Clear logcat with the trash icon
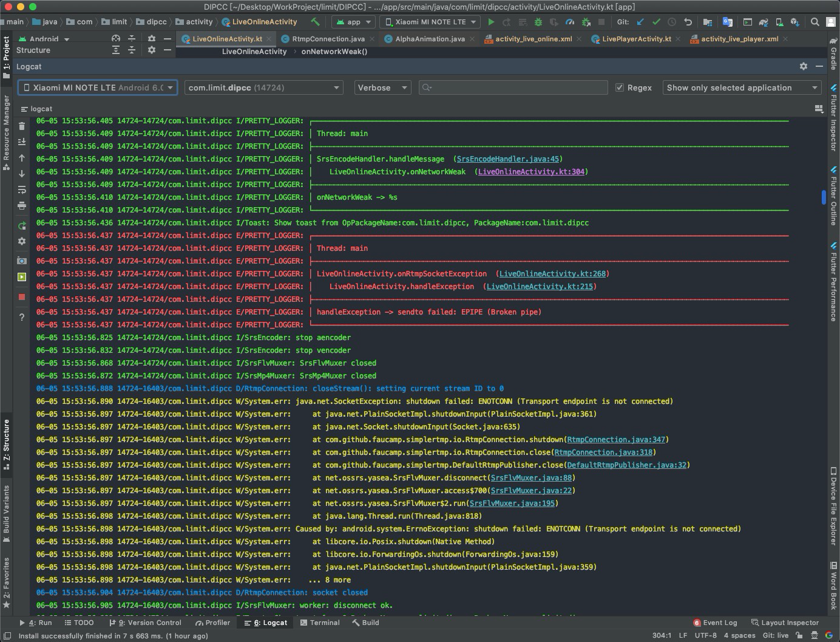The width and height of the screenshot is (840, 642). (22, 126)
